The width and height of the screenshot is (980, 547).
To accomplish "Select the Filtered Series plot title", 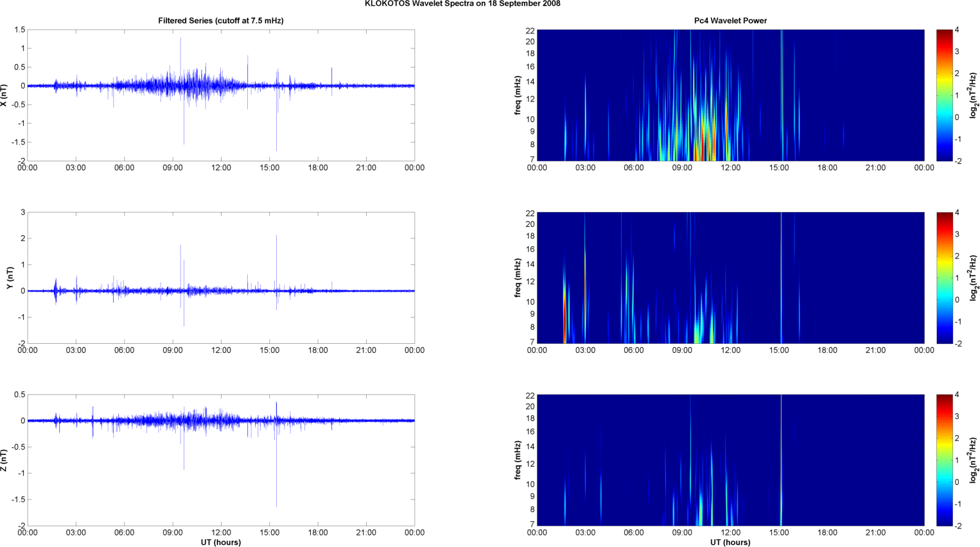I will 220,21.
